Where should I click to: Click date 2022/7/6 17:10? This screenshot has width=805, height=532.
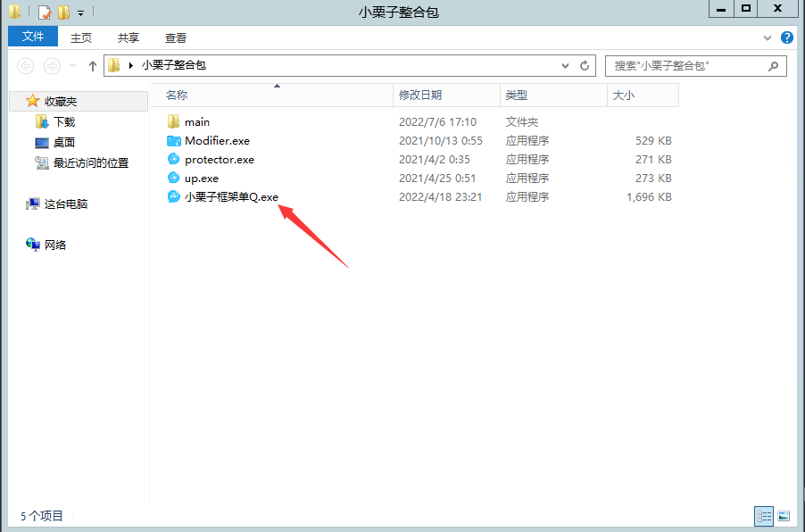pos(437,121)
